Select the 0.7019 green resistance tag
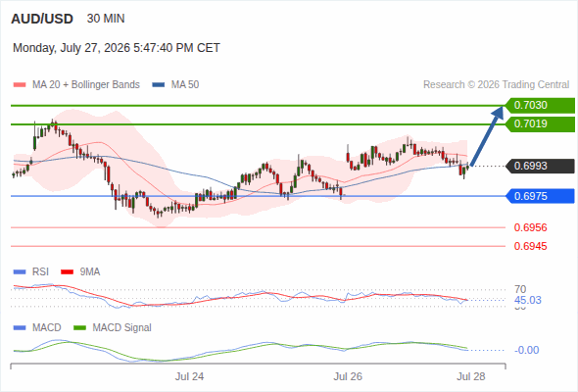Screen dimensions: 578x392 540,124
